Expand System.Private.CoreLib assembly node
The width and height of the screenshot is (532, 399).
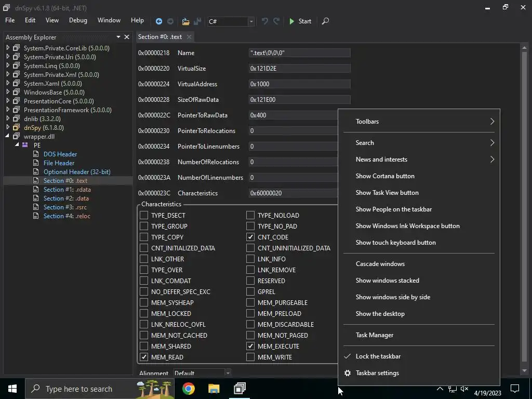tap(8, 48)
